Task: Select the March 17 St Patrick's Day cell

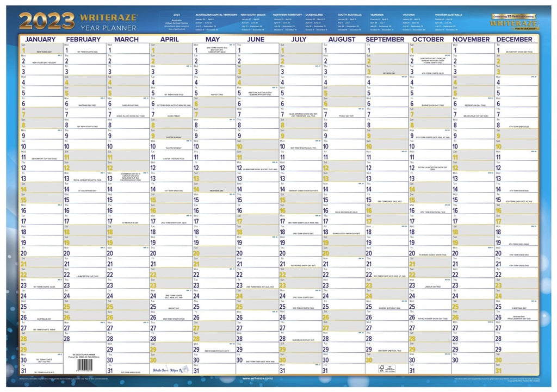Action: click(x=128, y=222)
